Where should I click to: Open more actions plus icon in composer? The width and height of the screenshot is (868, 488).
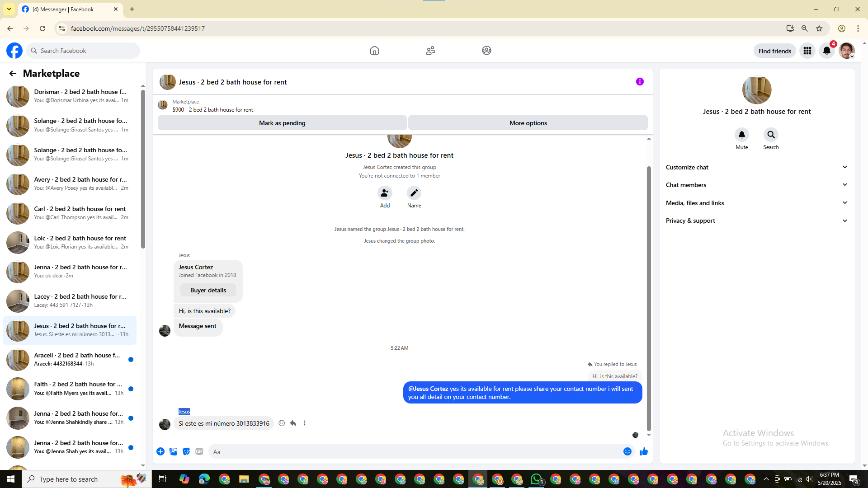(160, 451)
